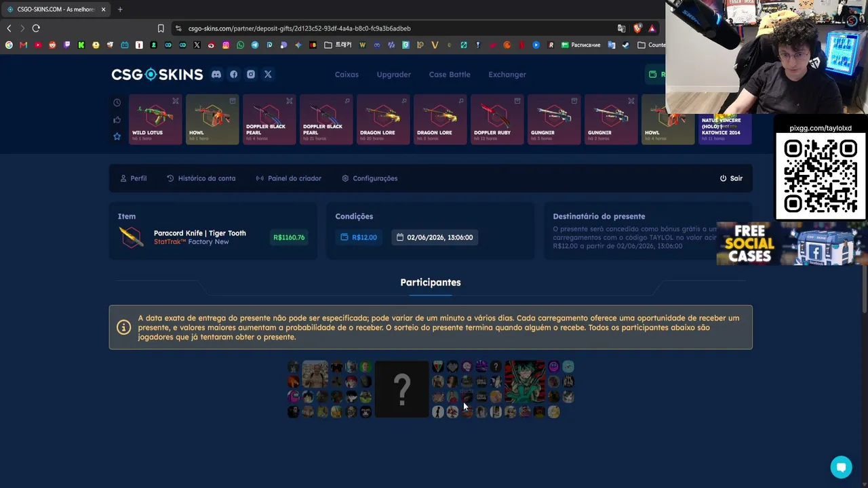
Task: Open a new browser tab with plus
Action: [x=120, y=9]
